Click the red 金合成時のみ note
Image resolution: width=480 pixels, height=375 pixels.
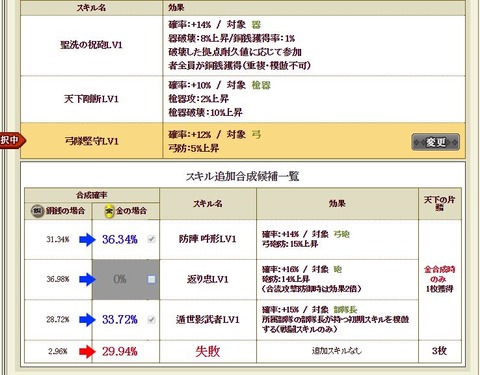click(439, 274)
